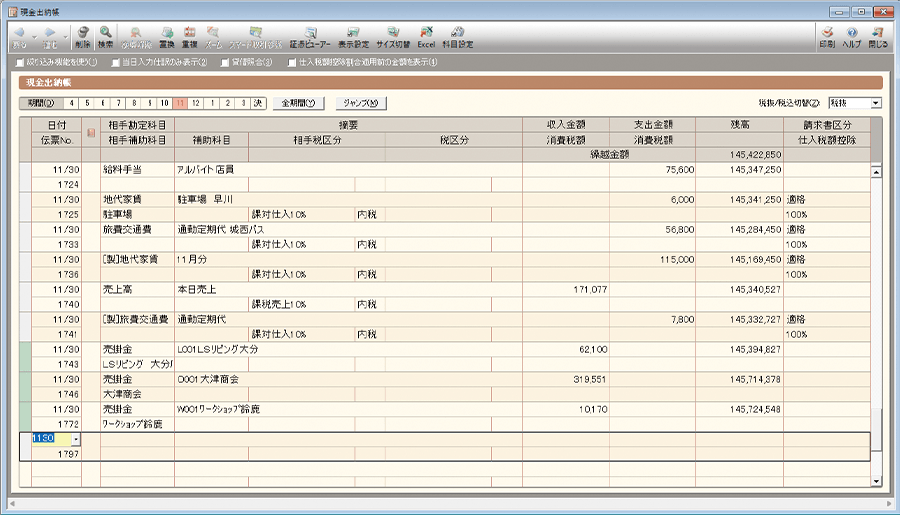900x515 pixels.
Task: Click the 全期間 button
Action: click(298, 103)
